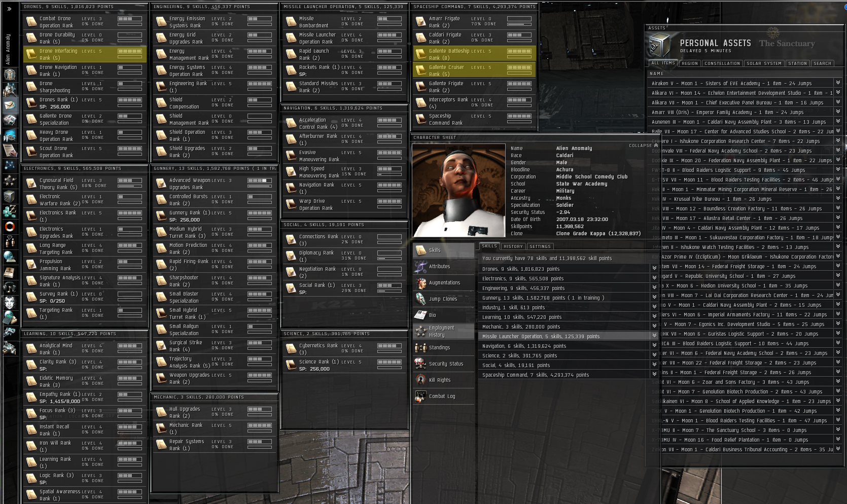Click the Name column header in assets

[656, 74]
